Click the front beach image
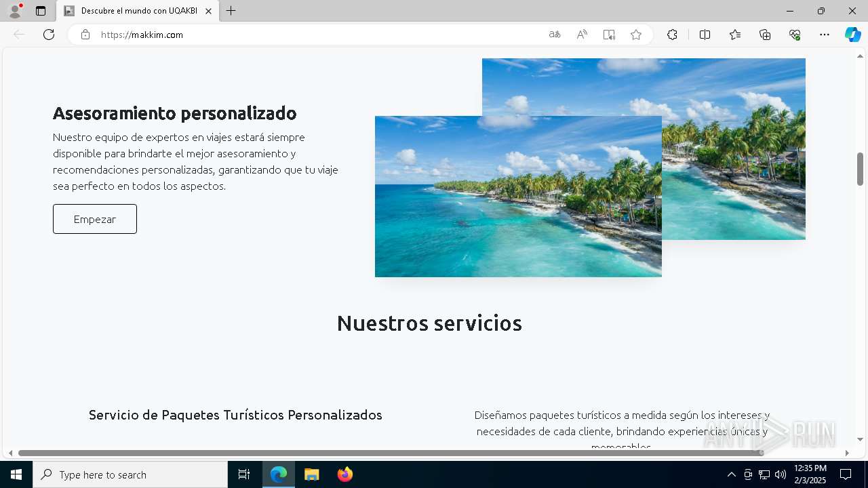Viewport: 868px width, 488px height. 518,197
